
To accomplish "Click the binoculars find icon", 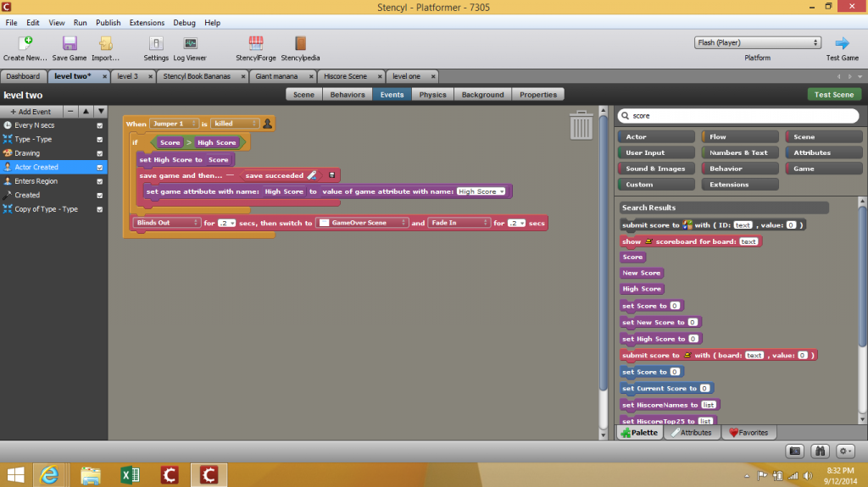I will click(x=820, y=451).
